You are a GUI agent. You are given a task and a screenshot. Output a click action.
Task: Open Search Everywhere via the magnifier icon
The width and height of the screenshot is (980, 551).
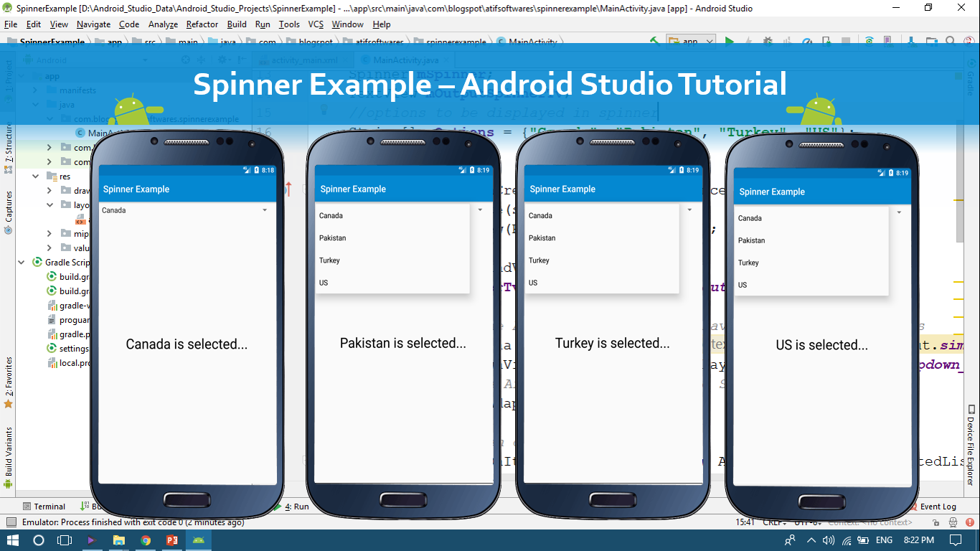tap(951, 41)
